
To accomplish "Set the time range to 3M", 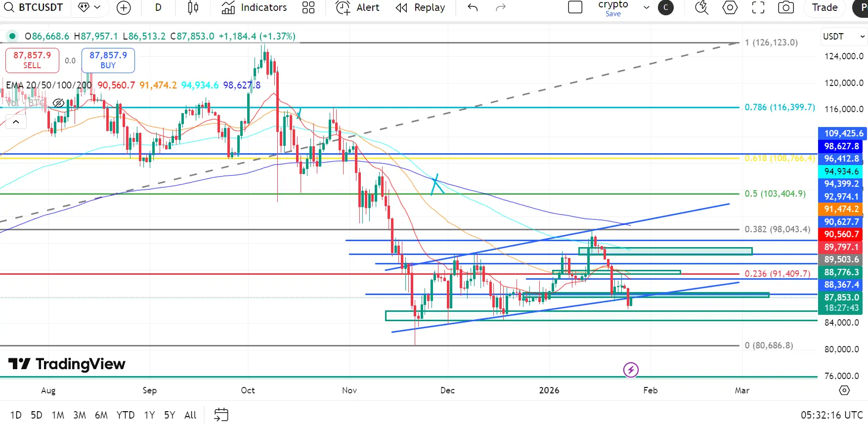I will coord(80,415).
